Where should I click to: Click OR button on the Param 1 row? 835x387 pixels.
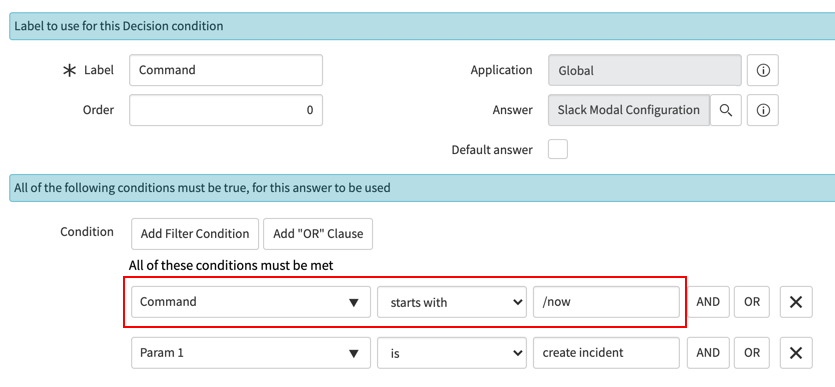(x=752, y=352)
